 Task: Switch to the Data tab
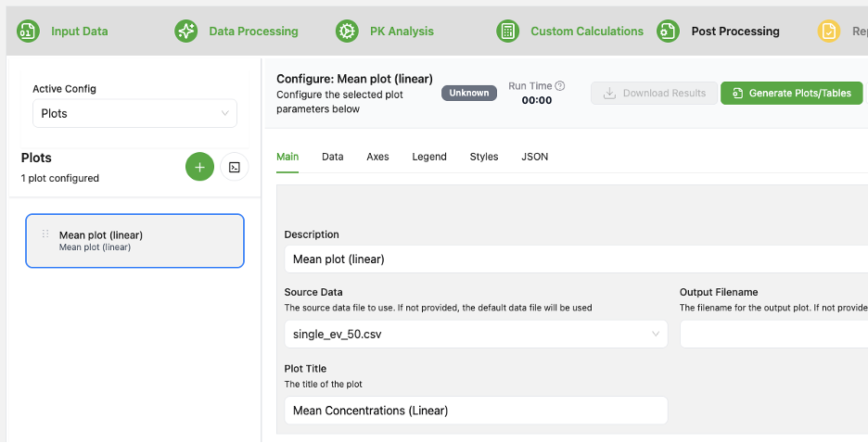point(332,157)
